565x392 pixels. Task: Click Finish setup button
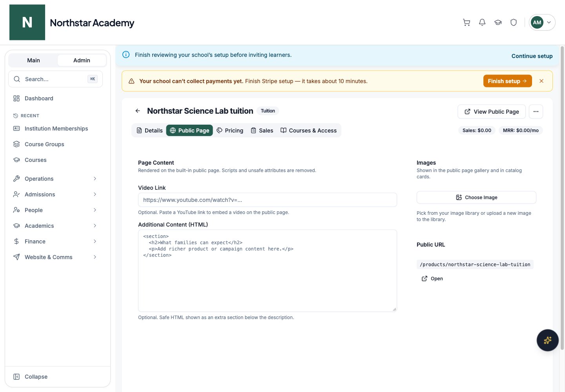point(507,81)
